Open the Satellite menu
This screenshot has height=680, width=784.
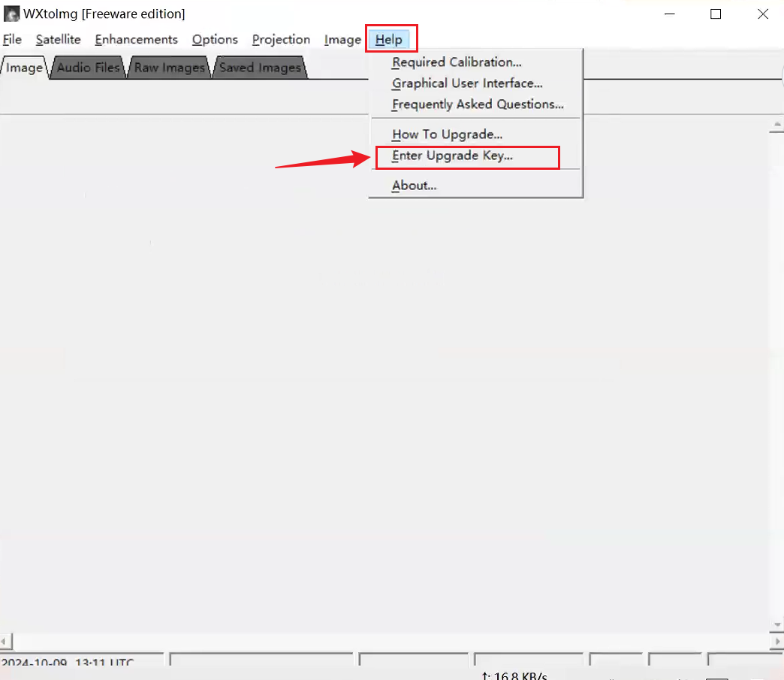[x=58, y=40]
